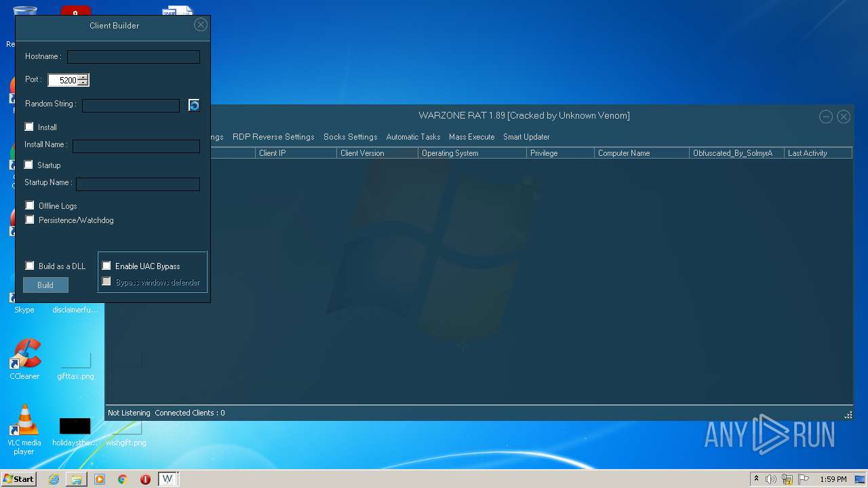Screen dimensions: 868x488
Task: Tick the Enable UAC Bypass checkbox
Action: pos(106,266)
